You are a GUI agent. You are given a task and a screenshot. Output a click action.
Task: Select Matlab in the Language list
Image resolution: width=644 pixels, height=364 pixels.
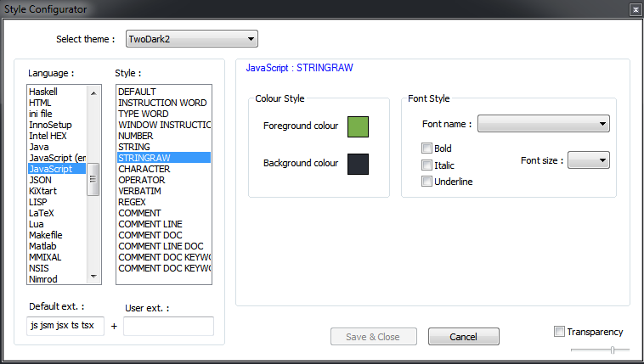pyautogui.click(x=57, y=246)
